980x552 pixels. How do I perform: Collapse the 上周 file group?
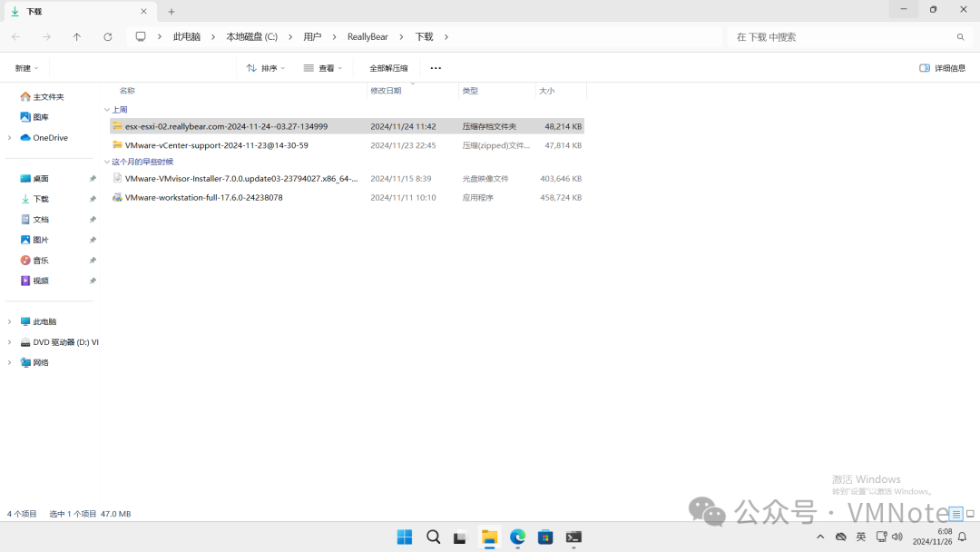(107, 109)
